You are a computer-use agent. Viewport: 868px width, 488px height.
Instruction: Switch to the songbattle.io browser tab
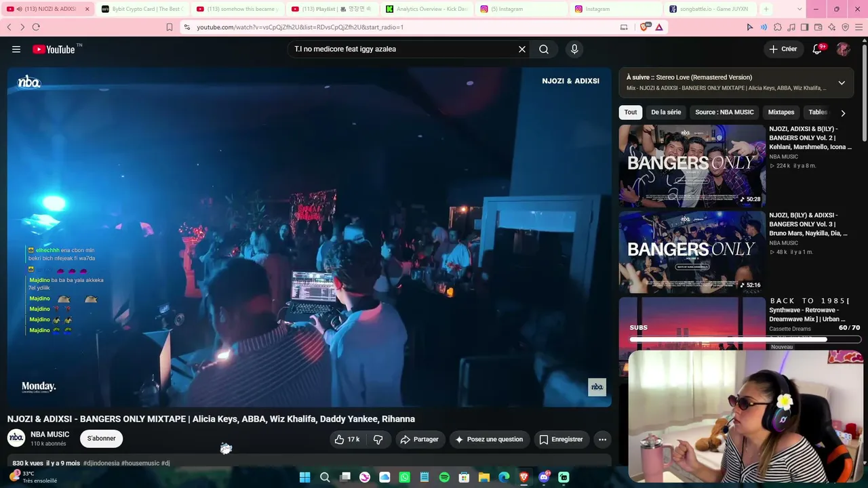point(710,9)
